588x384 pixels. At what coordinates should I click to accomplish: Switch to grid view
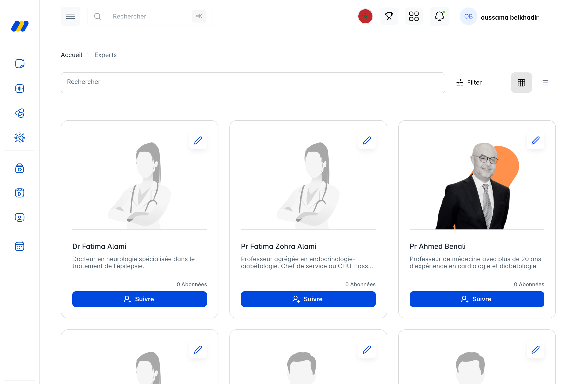(x=521, y=83)
